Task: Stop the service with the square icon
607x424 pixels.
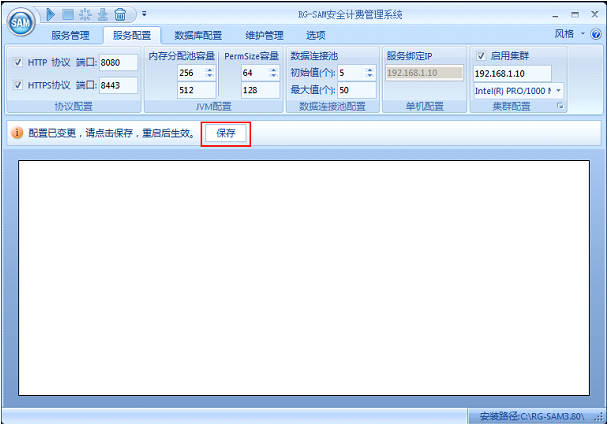Action: (68, 14)
